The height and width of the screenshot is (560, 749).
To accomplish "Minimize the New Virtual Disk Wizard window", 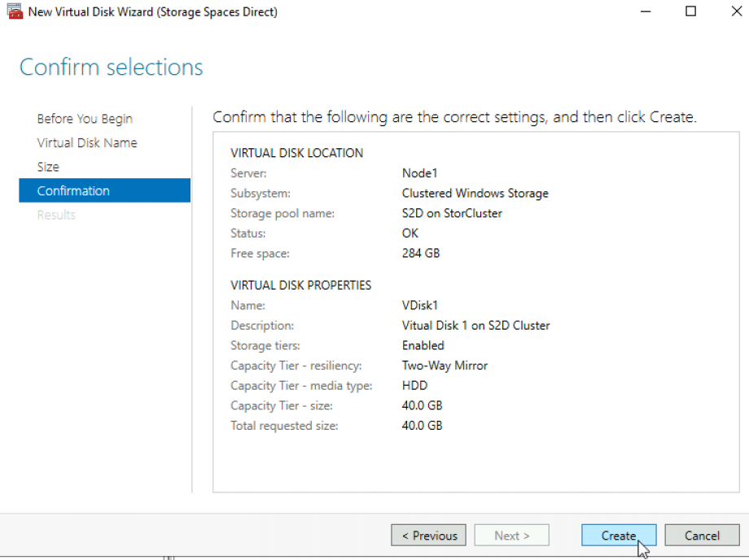I will (646, 11).
